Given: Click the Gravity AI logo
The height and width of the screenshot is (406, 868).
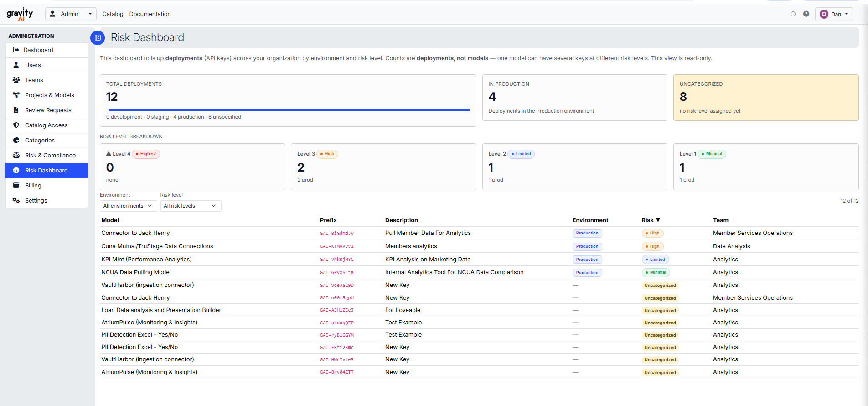Looking at the screenshot, I should click(20, 14).
